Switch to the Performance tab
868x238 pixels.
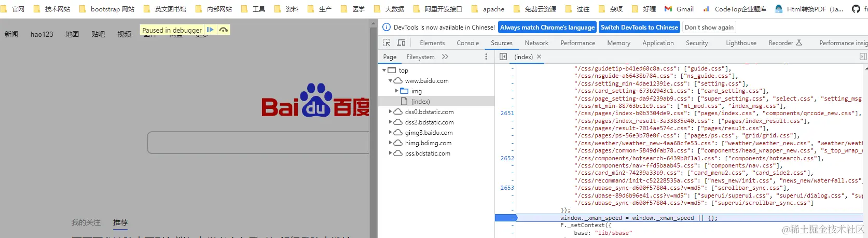point(577,43)
